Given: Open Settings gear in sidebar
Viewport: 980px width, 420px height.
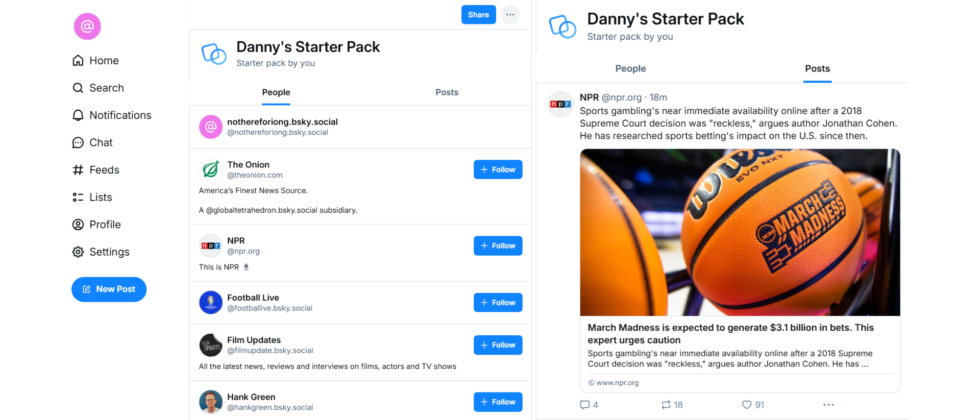Looking at the screenshot, I should click(x=78, y=252).
